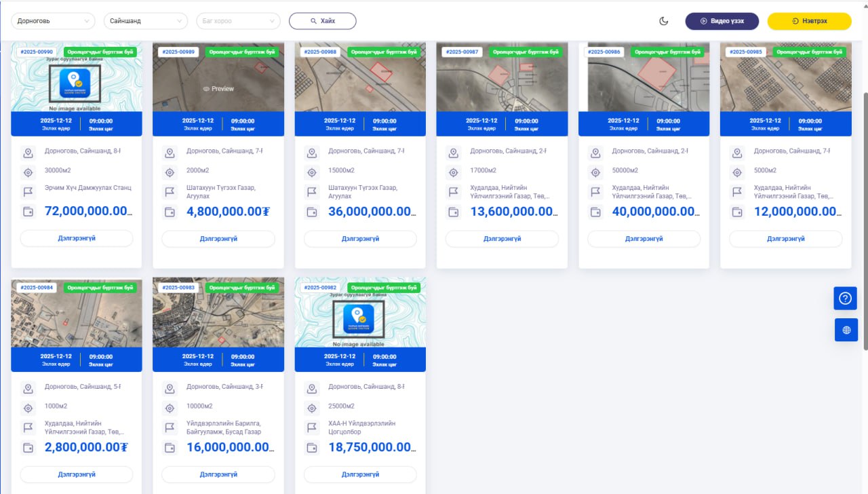Open the Дорноговь province dropdown
The height and width of the screenshot is (494, 868).
pos(53,21)
